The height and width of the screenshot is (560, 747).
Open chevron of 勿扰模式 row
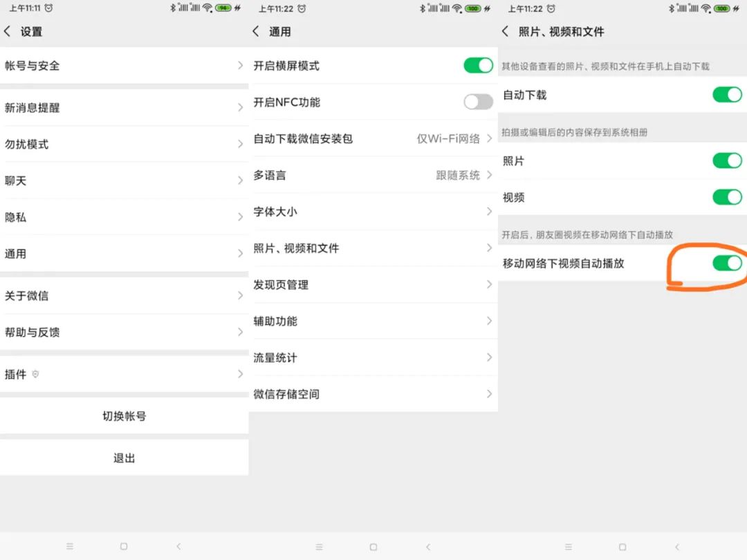(x=240, y=144)
